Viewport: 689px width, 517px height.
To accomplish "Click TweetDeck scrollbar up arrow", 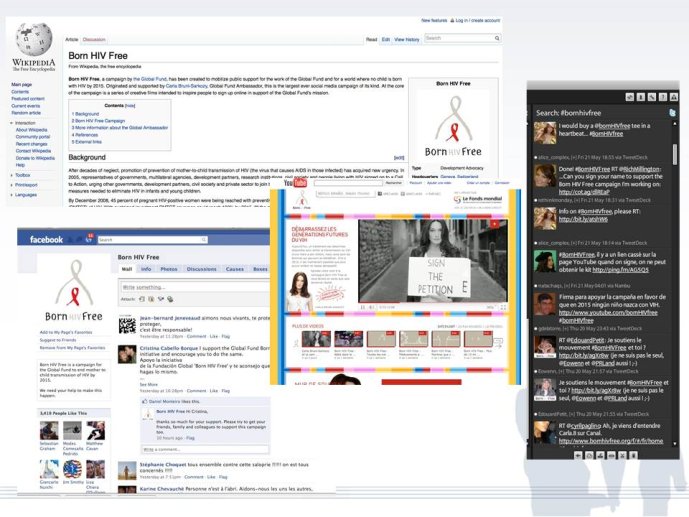I will point(675,124).
